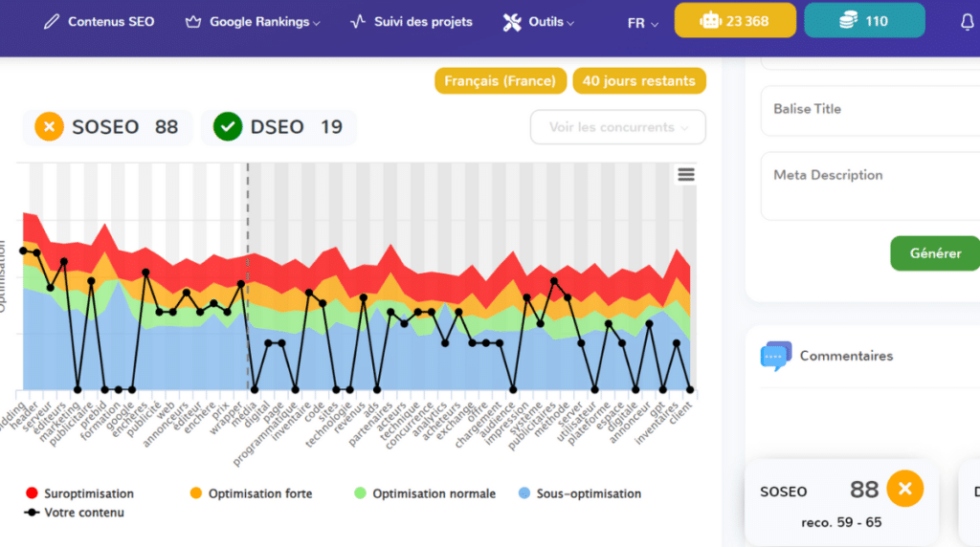This screenshot has height=547, width=980.
Task: Expand the Voir les concurrents dropdown
Action: [x=617, y=127]
